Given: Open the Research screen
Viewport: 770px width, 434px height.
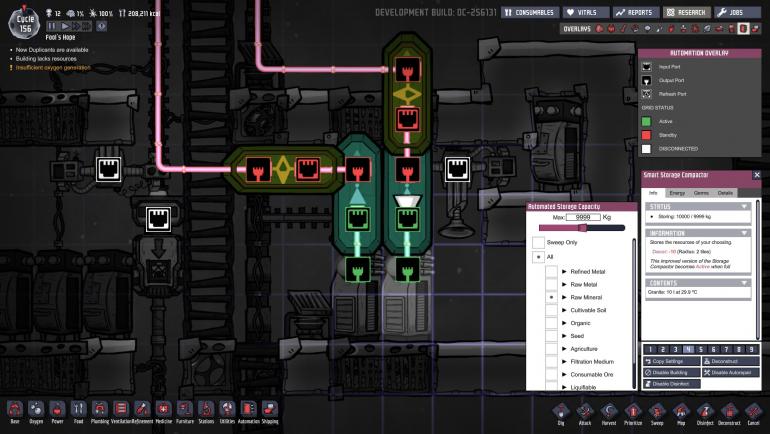Looking at the screenshot, I should click(687, 12).
